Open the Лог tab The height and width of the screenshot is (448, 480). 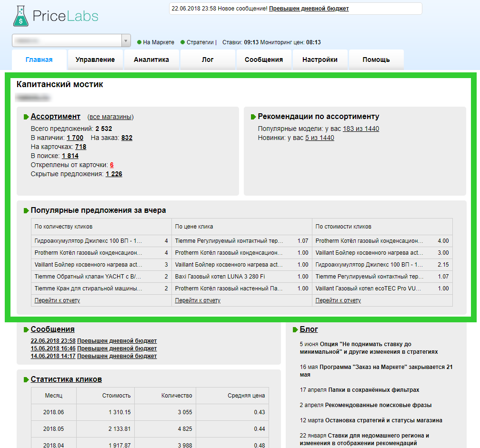click(x=208, y=60)
